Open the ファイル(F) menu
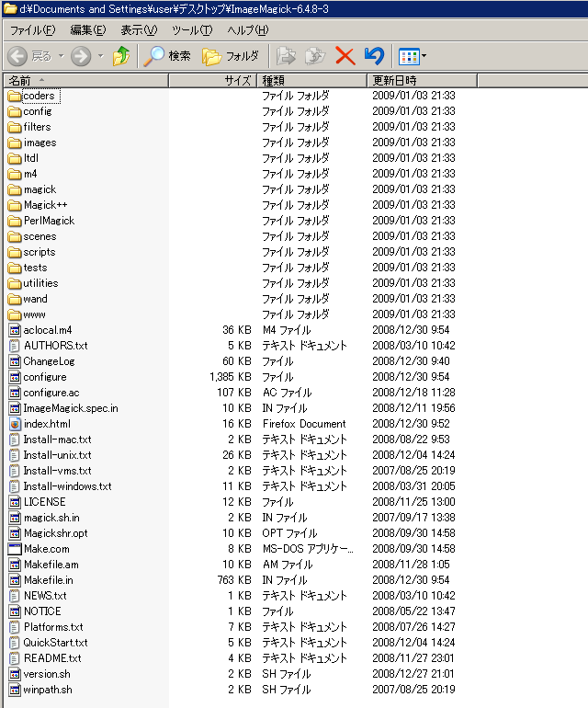The width and height of the screenshot is (588, 708). 33,30
